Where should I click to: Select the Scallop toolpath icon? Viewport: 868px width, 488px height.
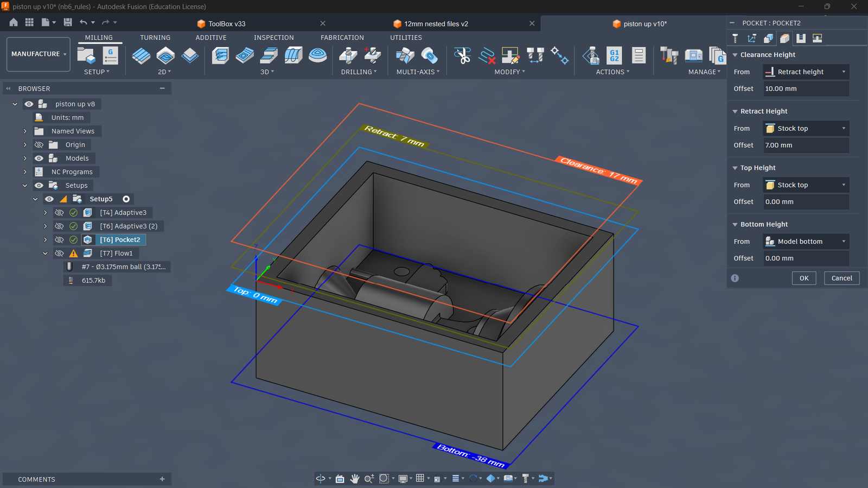318,55
